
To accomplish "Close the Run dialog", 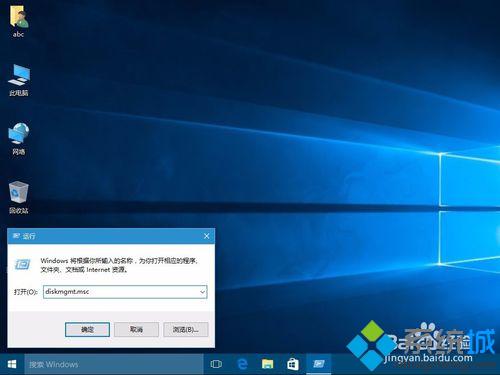I will point(206,236).
